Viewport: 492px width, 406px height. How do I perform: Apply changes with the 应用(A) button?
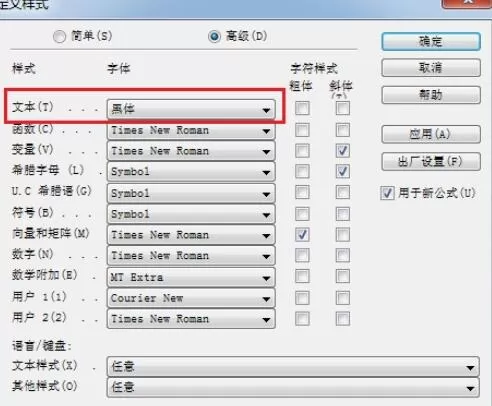431,134
